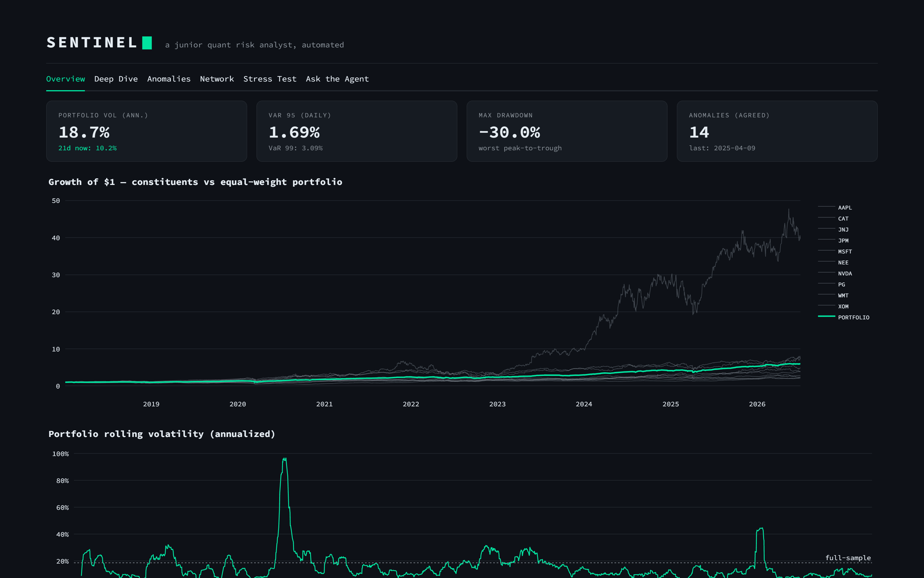Toggle XOM series in chart legend
The image size is (924, 578).
(834, 306)
